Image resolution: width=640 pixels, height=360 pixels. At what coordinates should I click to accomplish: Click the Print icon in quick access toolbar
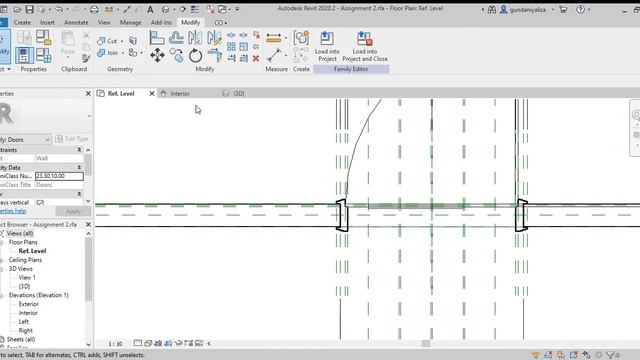click(94, 9)
